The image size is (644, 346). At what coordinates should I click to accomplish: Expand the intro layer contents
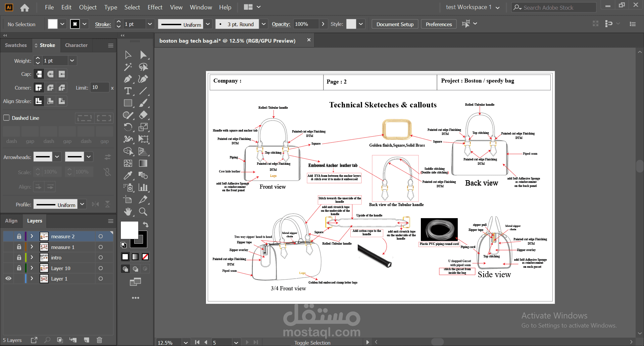coord(32,257)
